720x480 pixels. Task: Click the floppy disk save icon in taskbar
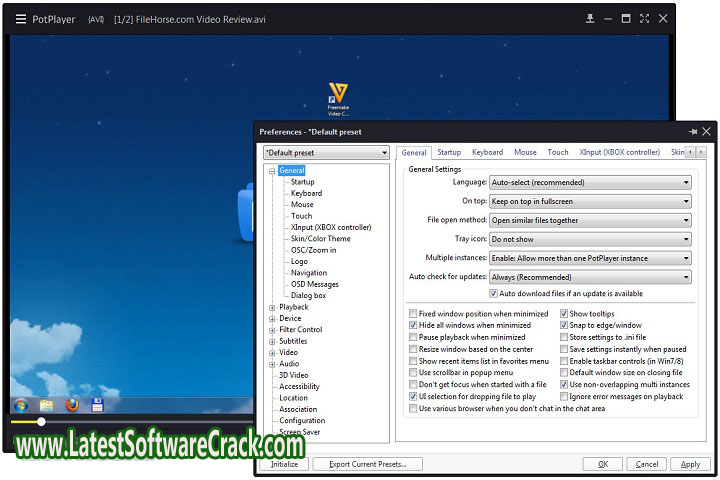click(x=98, y=405)
